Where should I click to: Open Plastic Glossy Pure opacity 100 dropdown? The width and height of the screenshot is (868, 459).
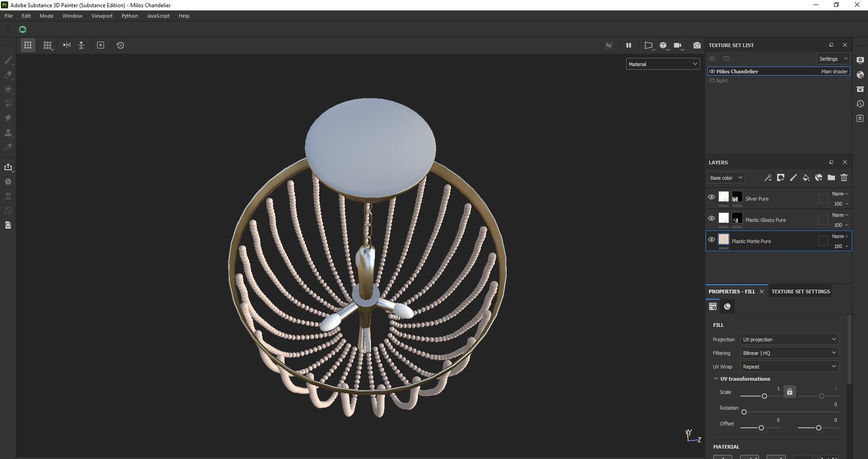841,225
